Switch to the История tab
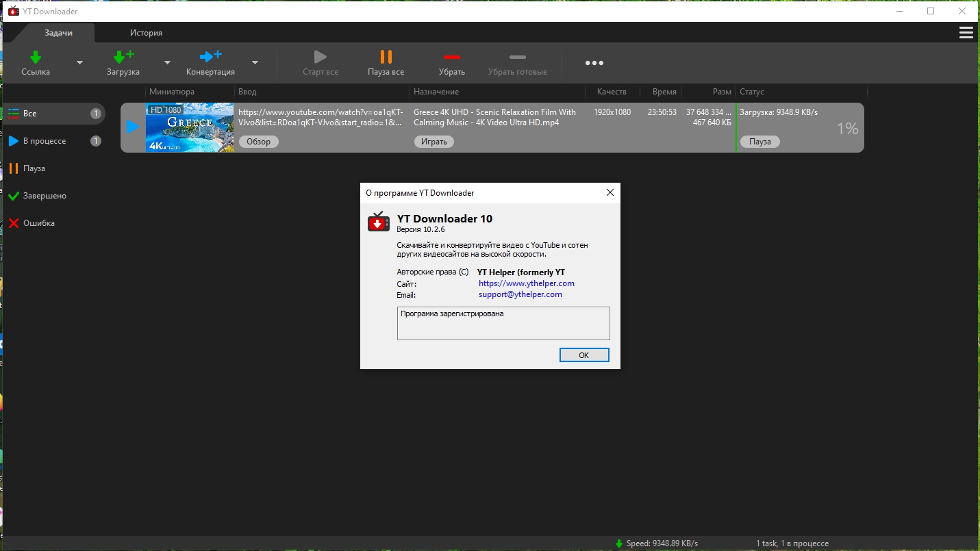Image resolution: width=980 pixels, height=551 pixels. 147,33
